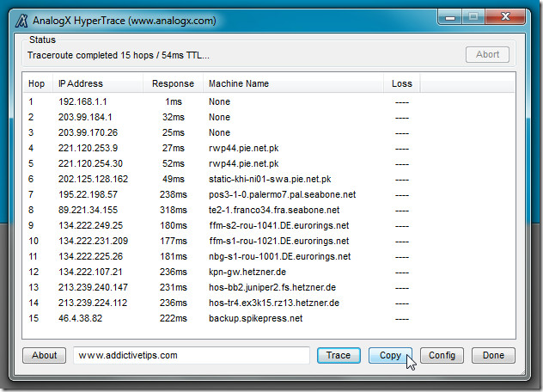Copy traceroute results with Copy button
Screen dimensions: 543x392
pos(390,355)
